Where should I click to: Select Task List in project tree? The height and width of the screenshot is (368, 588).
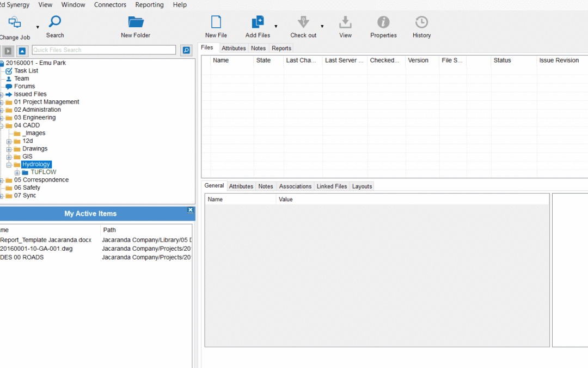point(26,71)
